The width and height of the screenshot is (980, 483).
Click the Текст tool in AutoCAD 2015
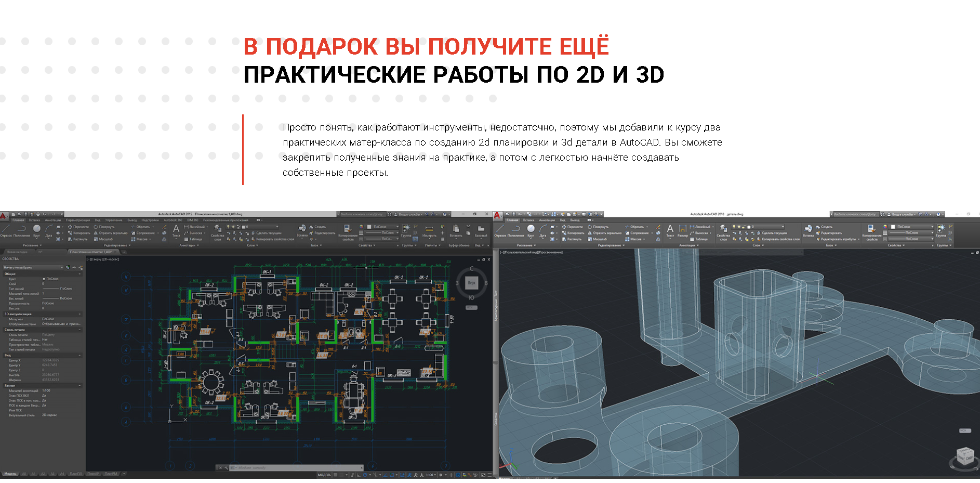[x=176, y=231]
